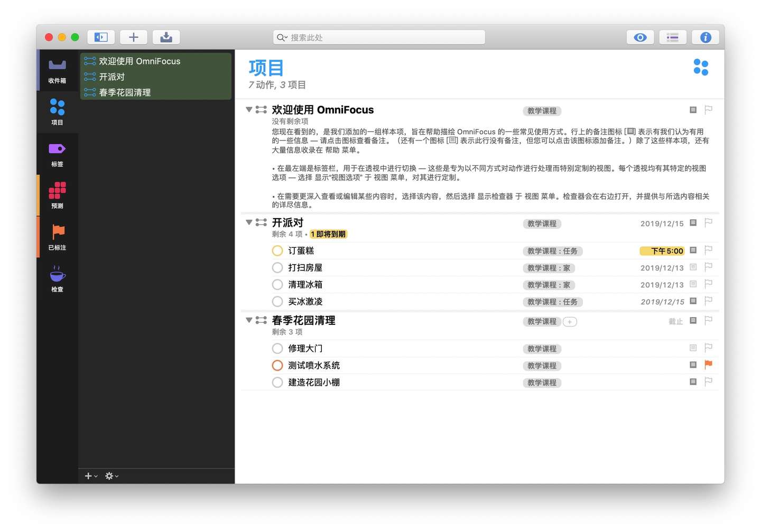Switch to the 项目 perspective tab

coord(57,112)
